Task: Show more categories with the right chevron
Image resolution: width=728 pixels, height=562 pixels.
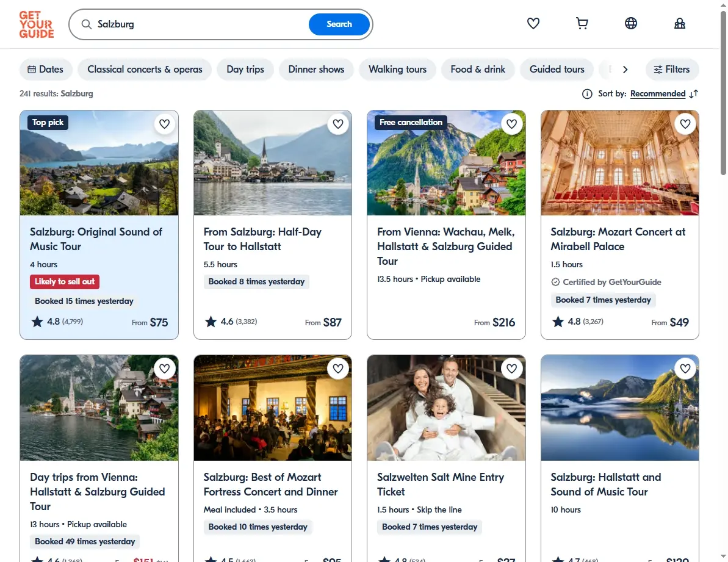Action: click(625, 70)
